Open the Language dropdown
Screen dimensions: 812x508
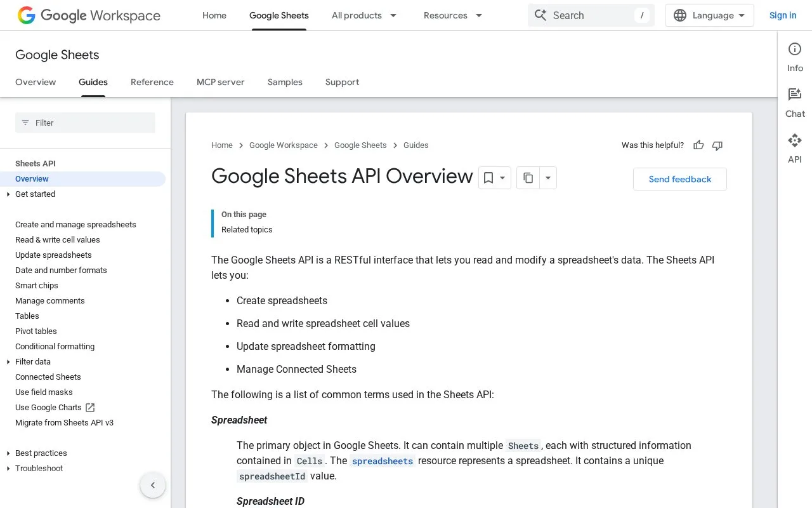[709, 15]
